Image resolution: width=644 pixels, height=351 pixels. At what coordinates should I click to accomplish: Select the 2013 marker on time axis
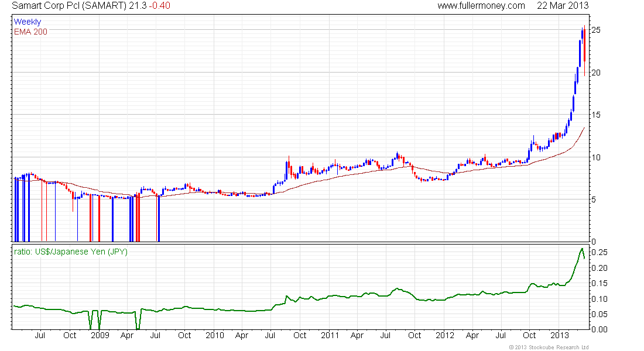pos(560,336)
